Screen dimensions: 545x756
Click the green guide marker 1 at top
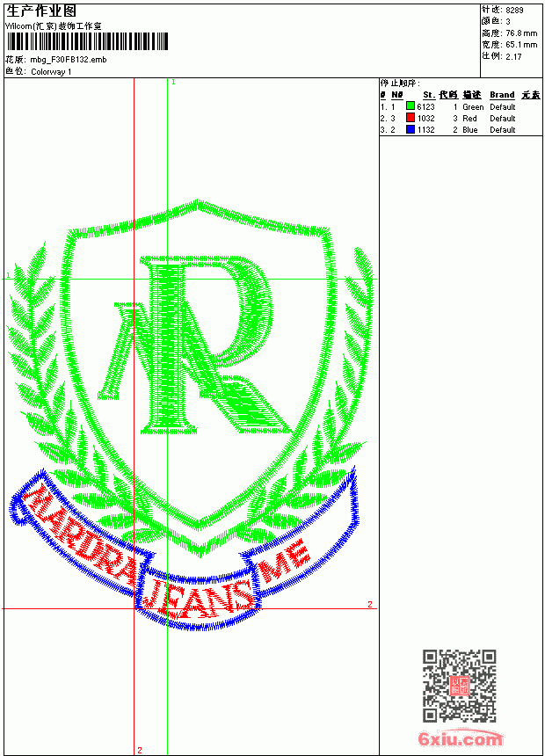[x=173, y=83]
